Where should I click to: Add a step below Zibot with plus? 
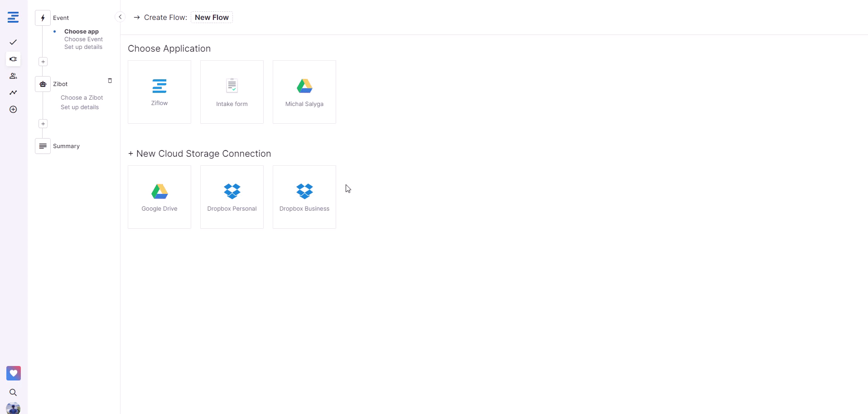click(43, 124)
